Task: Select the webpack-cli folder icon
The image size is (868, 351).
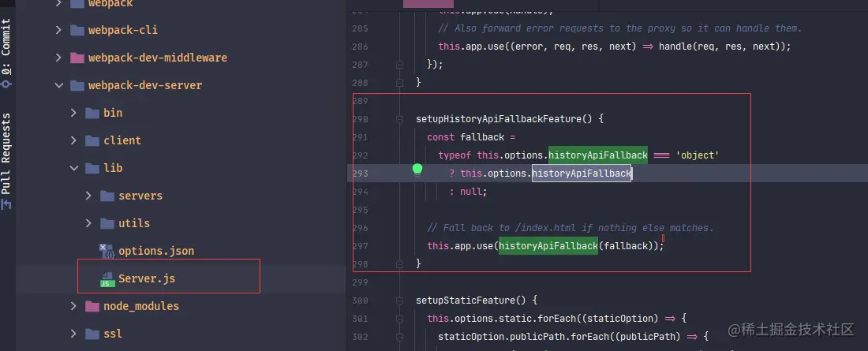Action: (x=77, y=30)
